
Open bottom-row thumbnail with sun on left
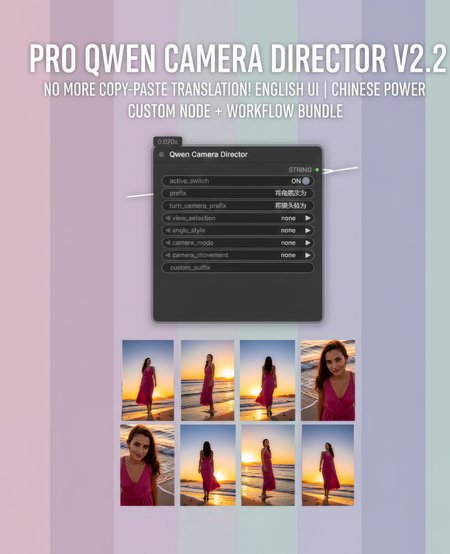click(x=268, y=465)
